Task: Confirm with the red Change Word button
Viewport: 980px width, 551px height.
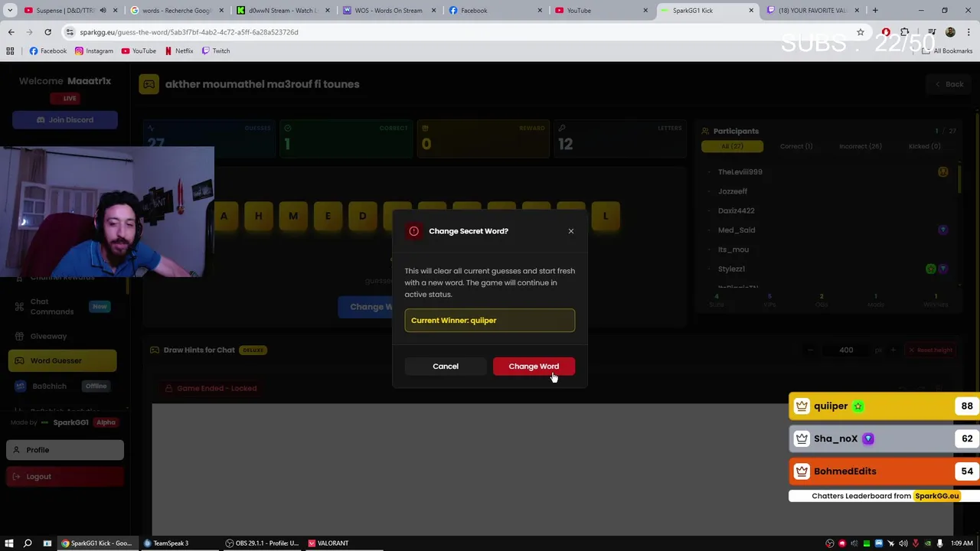Action: click(534, 366)
